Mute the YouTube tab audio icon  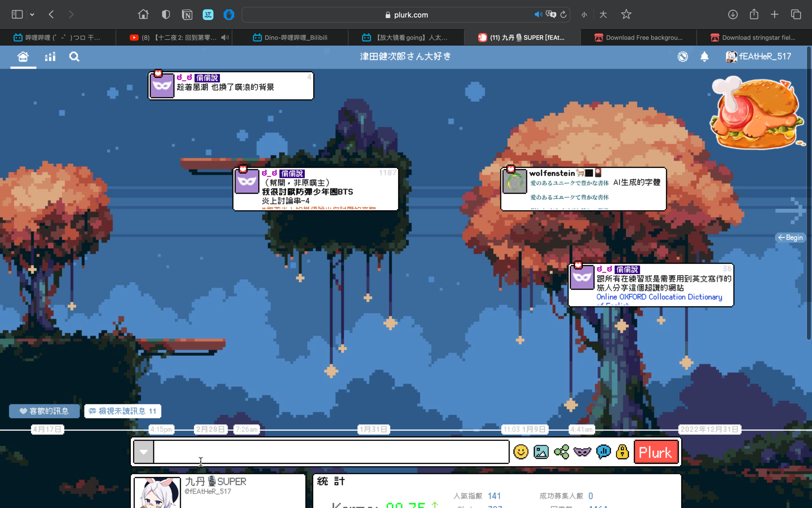[x=225, y=37]
